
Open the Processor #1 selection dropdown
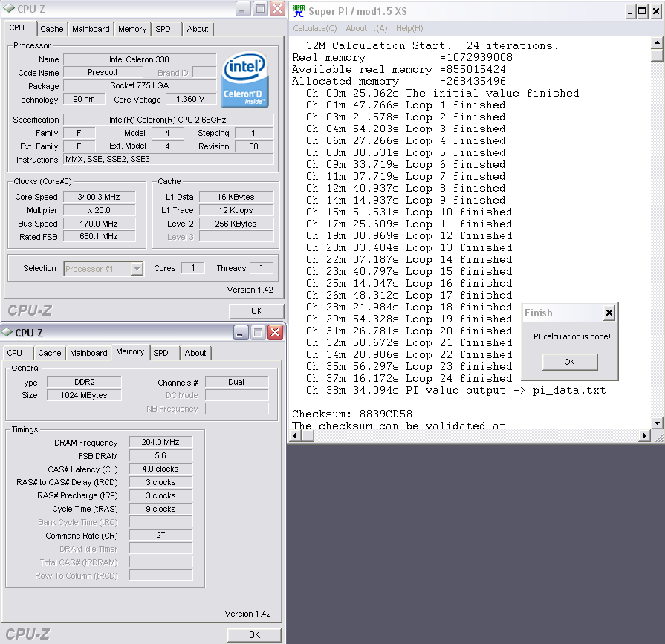(x=137, y=269)
